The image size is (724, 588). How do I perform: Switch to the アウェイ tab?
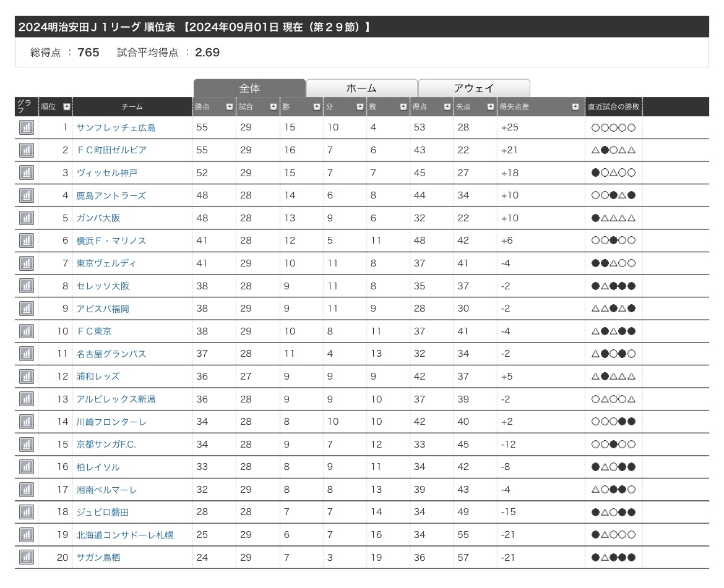click(x=474, y=88)
